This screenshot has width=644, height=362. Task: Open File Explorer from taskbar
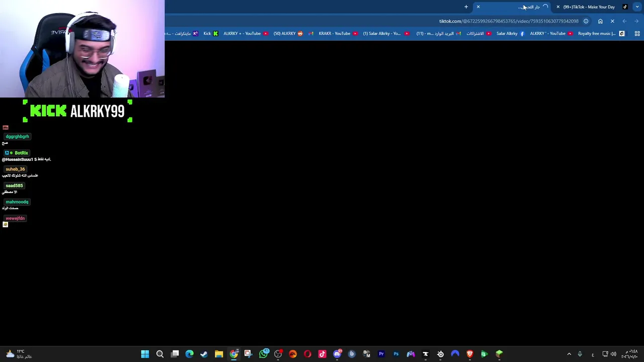pos(219,354)
